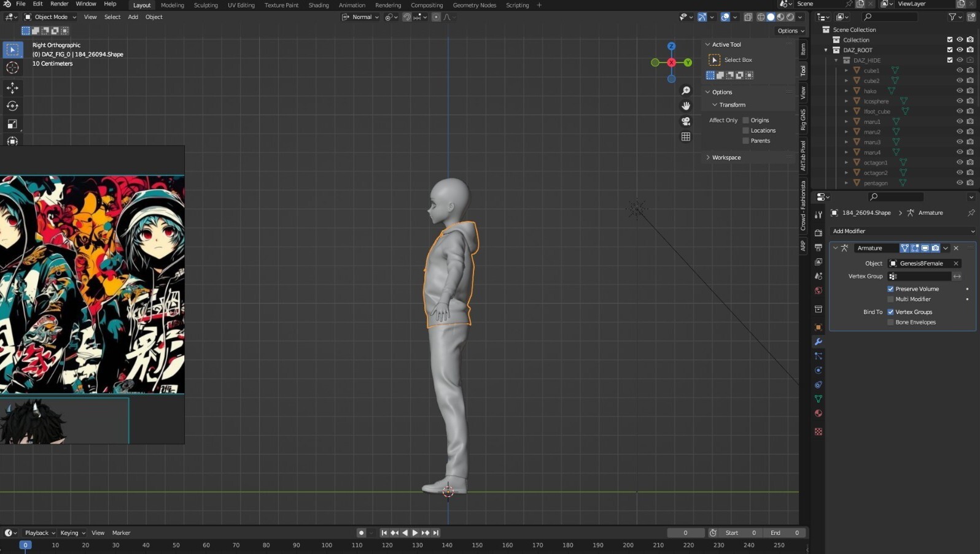Enable Bone Envelopes checkbox
The height and width of the screenshot is (554, 980).
click(x=890, y=322)
